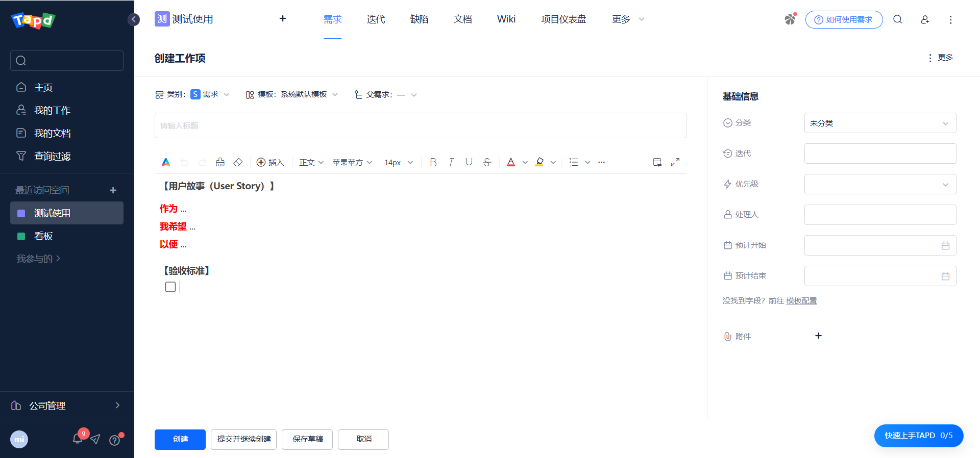
Task: Open the top-right search icon
Action: (898, 19)
